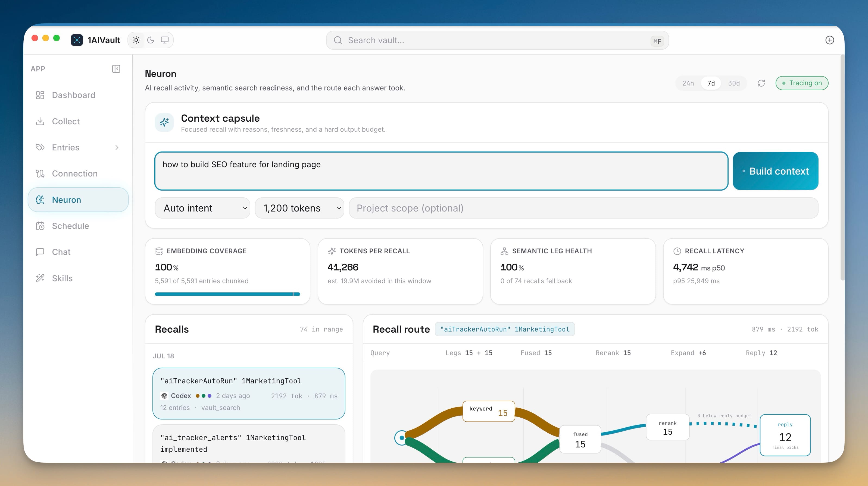Click the Recall Latency clock icon

pos(677,251)
